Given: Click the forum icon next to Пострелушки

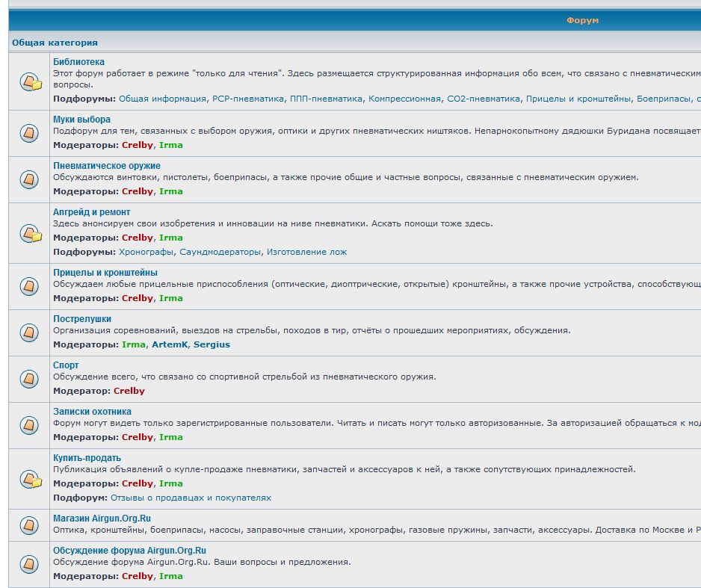Looking at the screenshot, I should pyautogui.click(x=29, y=332).
